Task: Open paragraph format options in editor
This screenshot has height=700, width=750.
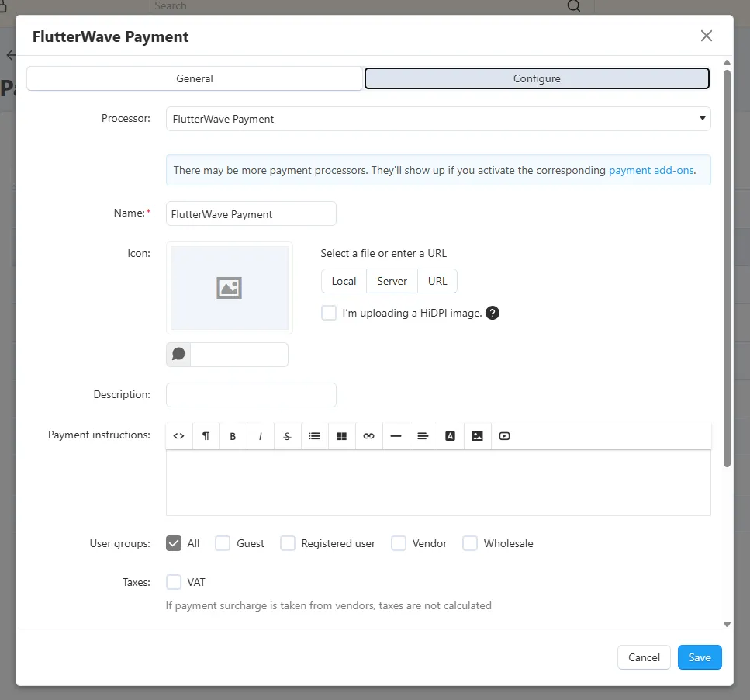Action: [206, 436]
